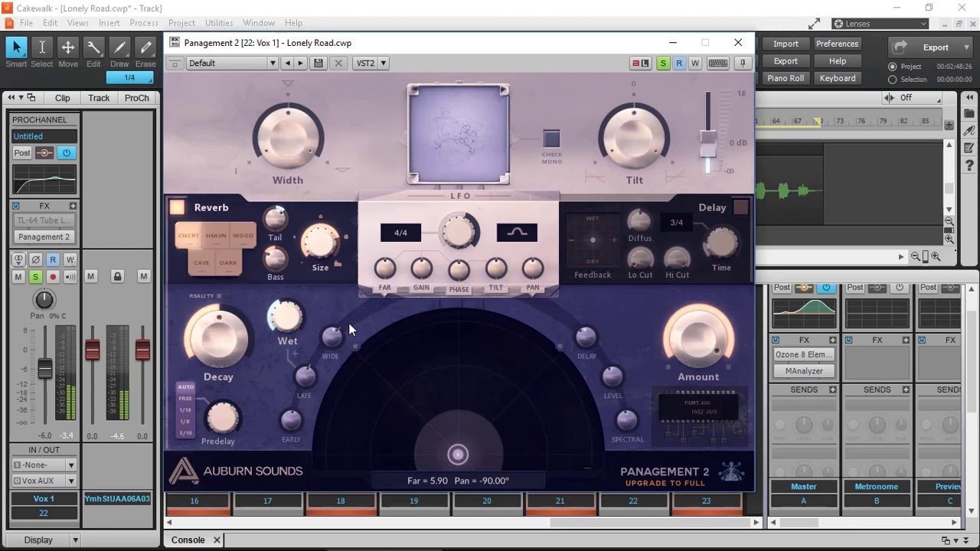Select the Smart tool
This screenshot has width=980, height=551.
16,47
